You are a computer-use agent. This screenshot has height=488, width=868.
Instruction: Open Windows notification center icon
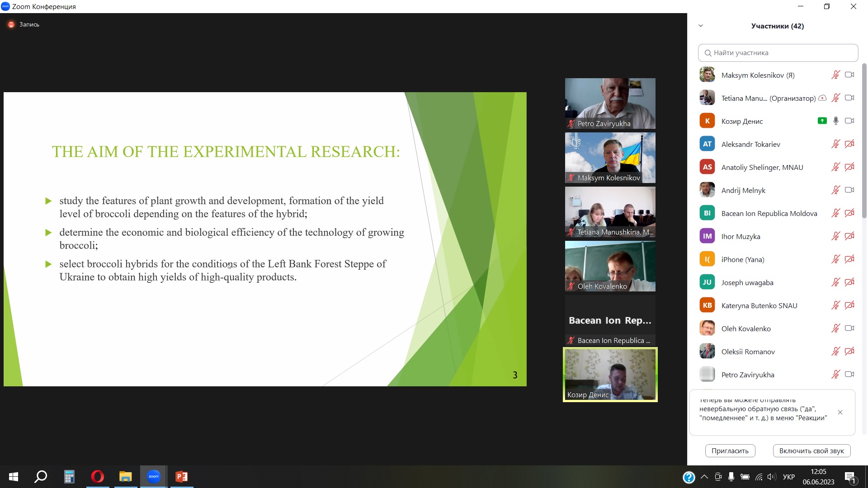click(x=850, y=477)
